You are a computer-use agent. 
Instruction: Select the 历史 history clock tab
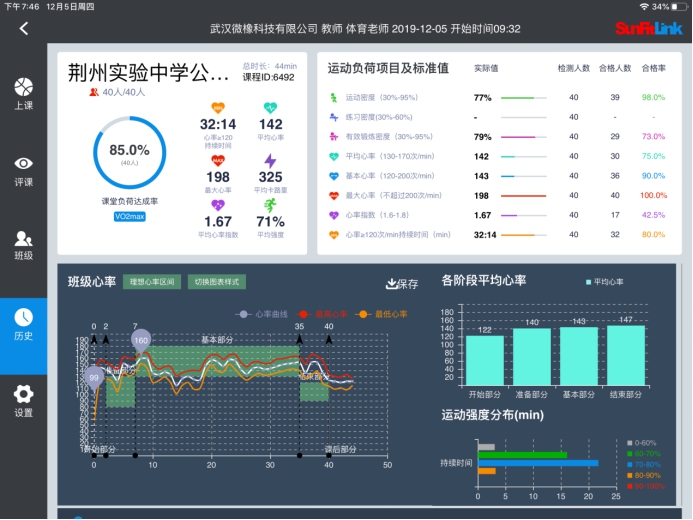pyautogui.click(x=23, y=323)
